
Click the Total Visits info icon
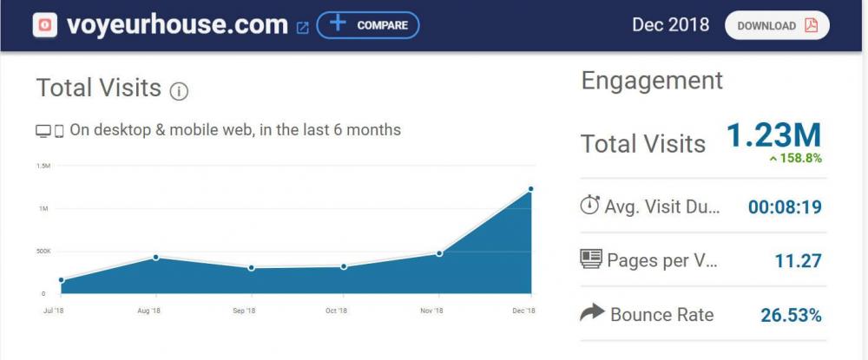point(180,90)
